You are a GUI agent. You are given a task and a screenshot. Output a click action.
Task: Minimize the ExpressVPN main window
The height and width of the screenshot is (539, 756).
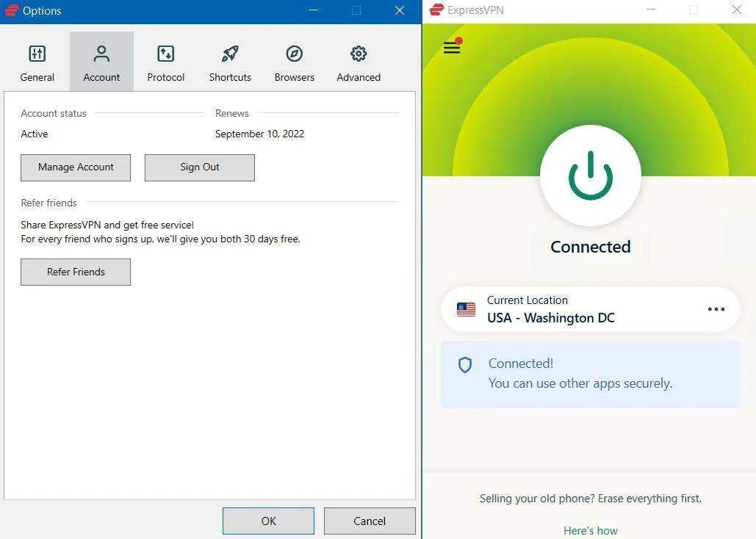point(651,10)
